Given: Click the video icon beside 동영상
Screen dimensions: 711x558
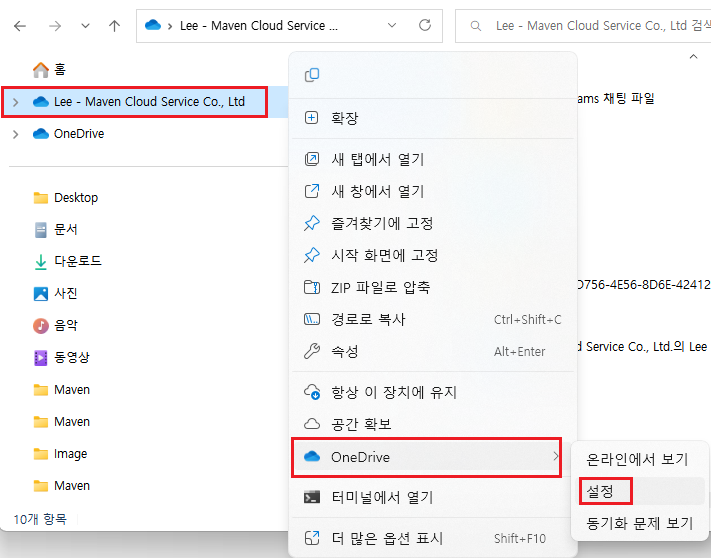Looking at the screenshot, I should (x=41, y=358).
